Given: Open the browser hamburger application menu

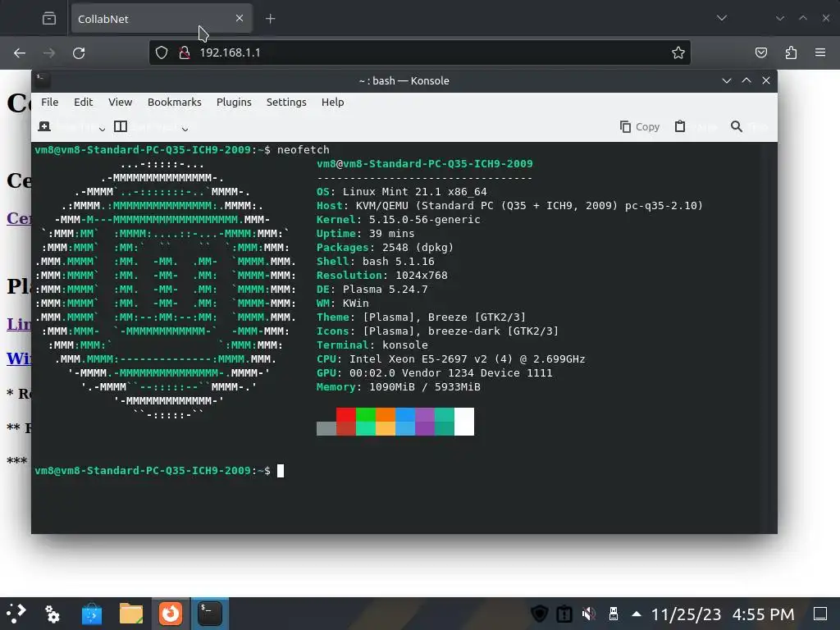Looking at the screenshot, I should 820,52.
